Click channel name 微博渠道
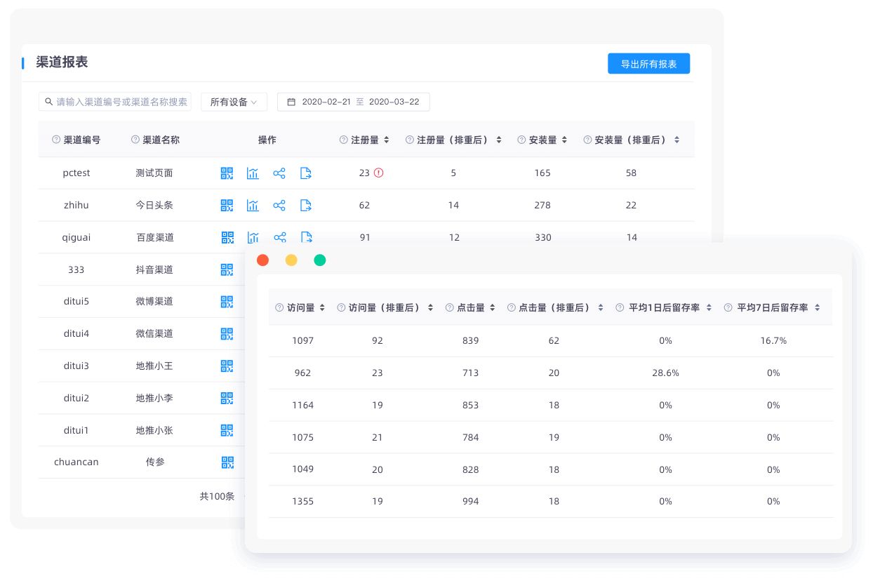Screen dimensions: 873x588 click(154, 301)
